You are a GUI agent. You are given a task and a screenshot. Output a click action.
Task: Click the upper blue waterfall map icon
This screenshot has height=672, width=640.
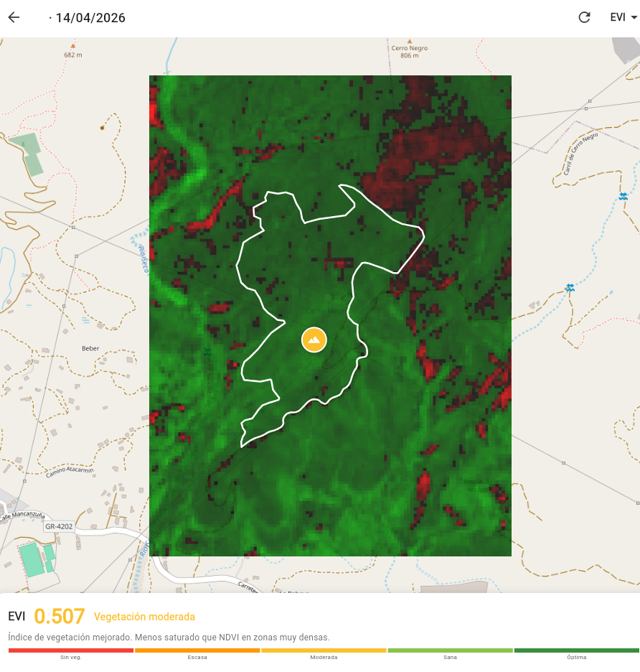tap(623, 196)
